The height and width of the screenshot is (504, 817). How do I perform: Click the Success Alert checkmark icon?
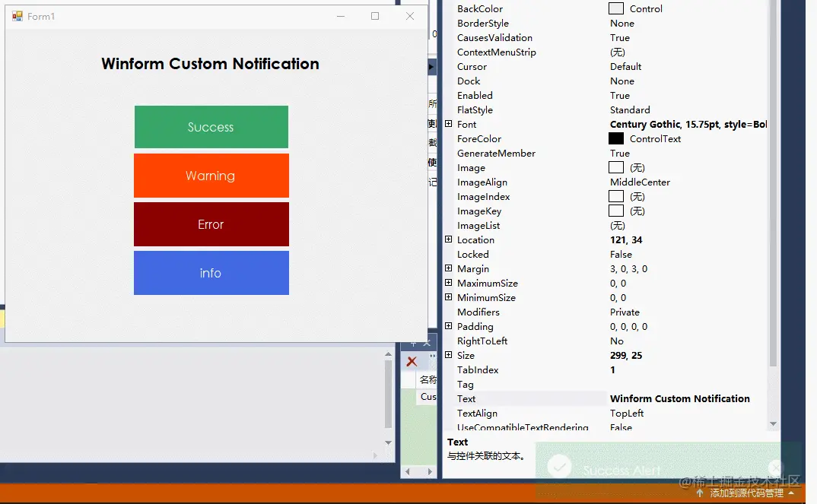[559, 468]
